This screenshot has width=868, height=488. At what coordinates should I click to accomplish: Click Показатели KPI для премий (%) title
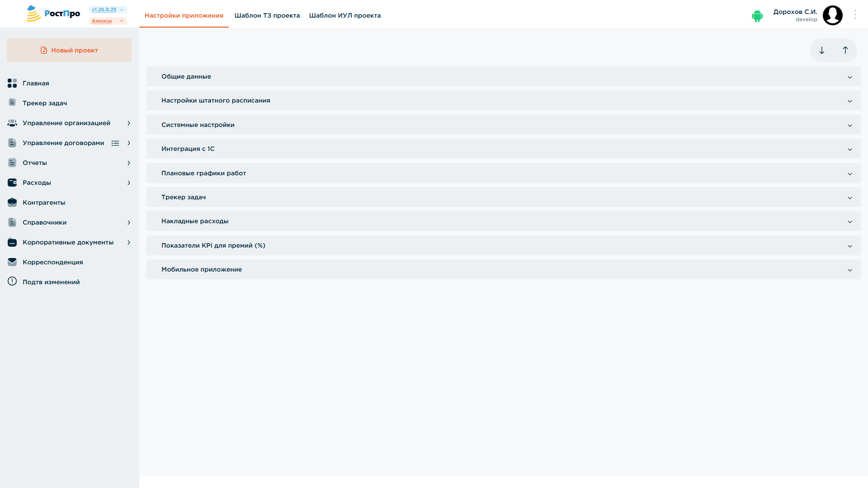pyautogui.click(x=213, y=245)
